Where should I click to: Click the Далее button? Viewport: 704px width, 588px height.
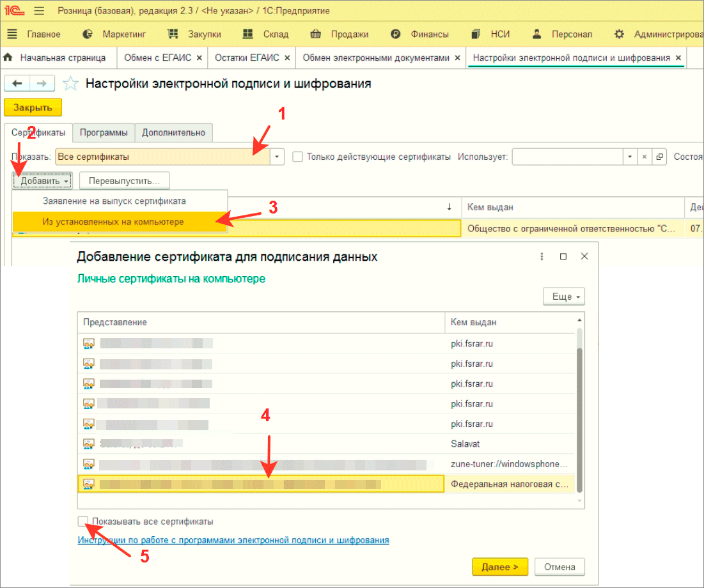pos(500,567)
